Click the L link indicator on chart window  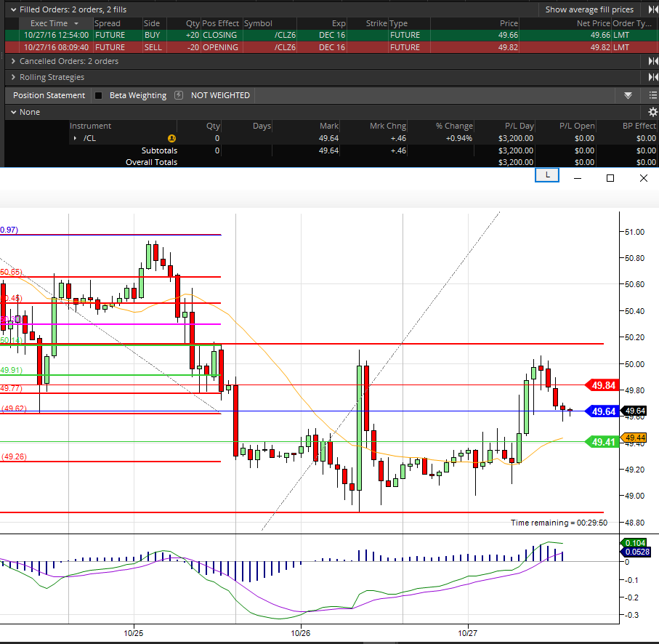coord(547,175)
